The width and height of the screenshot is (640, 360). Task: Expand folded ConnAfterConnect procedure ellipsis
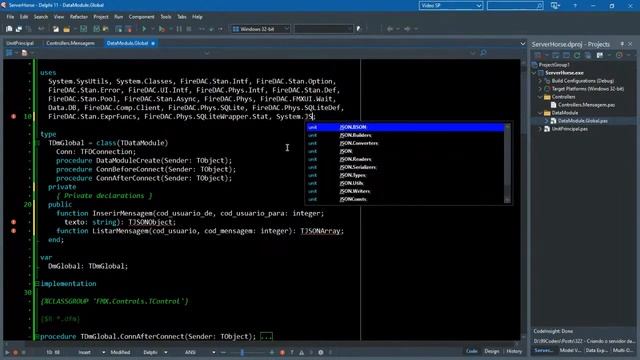pyautogui.click(x=266, y=337)
